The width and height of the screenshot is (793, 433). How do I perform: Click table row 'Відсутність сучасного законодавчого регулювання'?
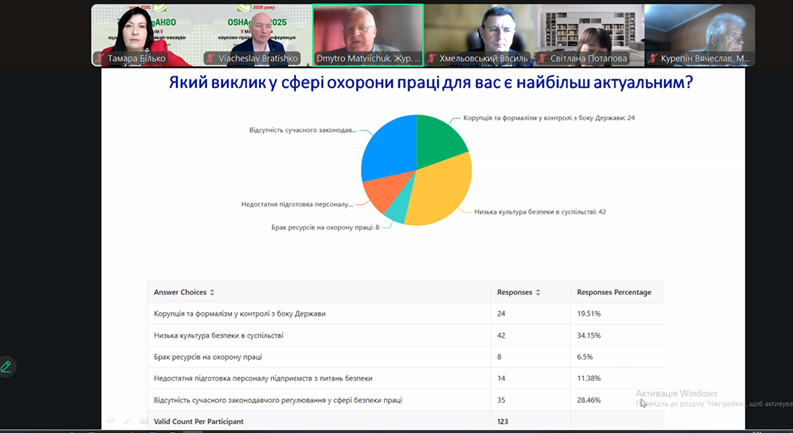(x=406, y=400)
